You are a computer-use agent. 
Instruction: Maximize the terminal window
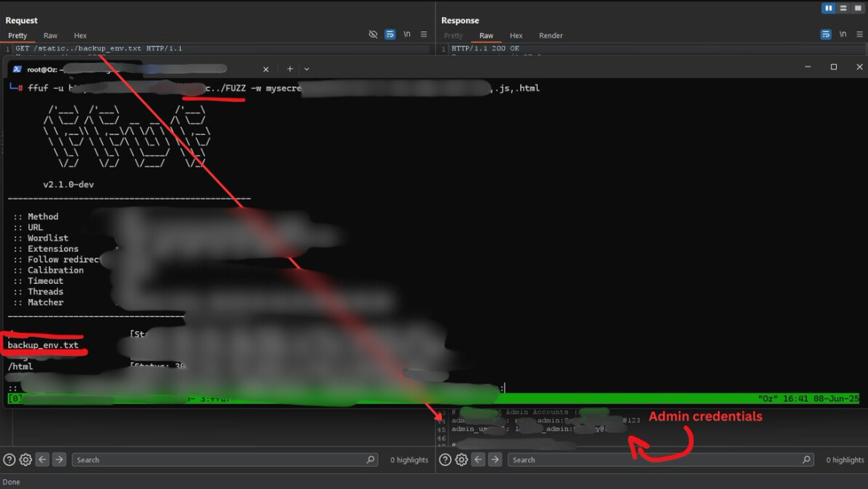click(x=833, y=67)
